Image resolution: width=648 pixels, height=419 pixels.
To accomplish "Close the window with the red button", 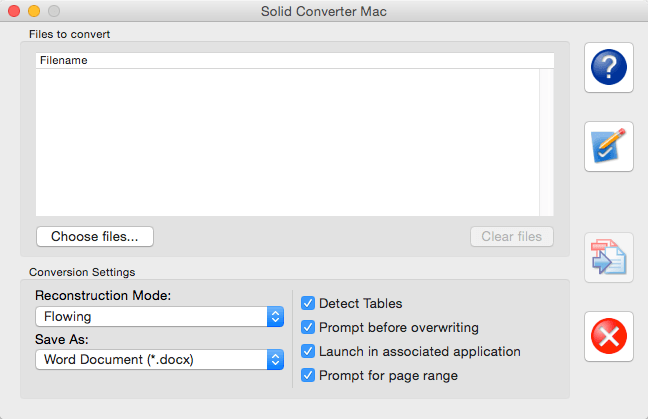I will [x=14, y=11].
